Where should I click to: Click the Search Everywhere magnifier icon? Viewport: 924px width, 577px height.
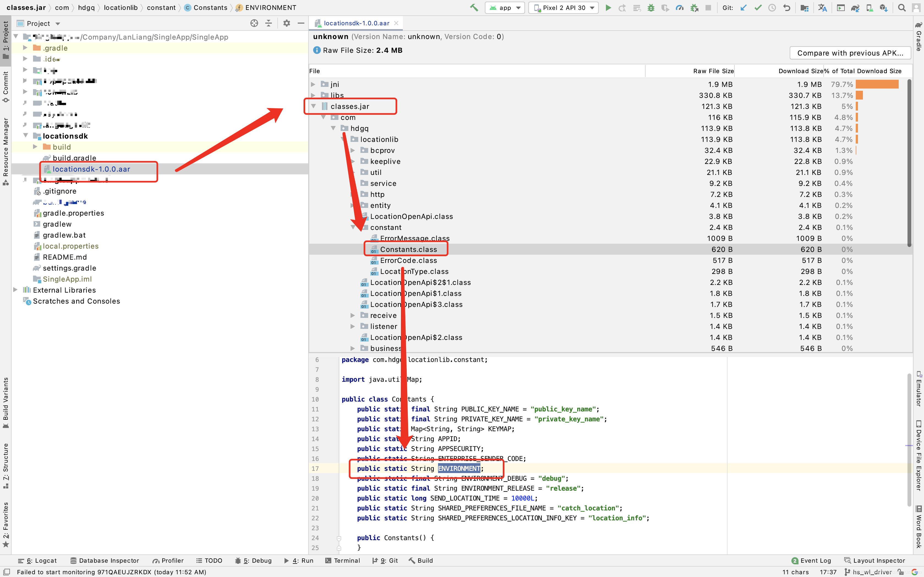(x=902, y=8)
